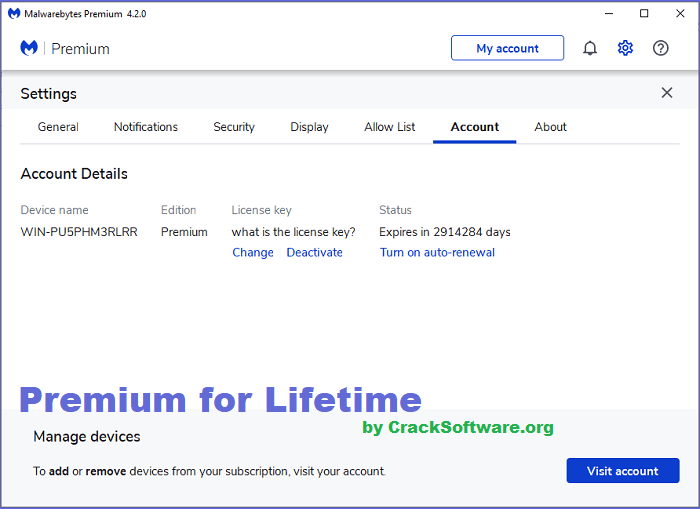
Task: Open the notifications bell icon
Action: 590,48
